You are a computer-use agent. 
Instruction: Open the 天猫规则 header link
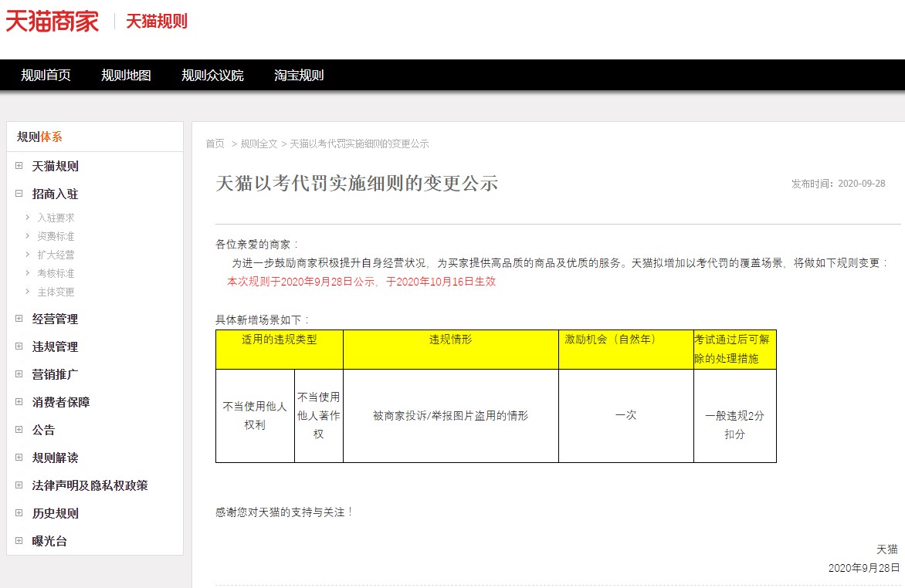pos(157,22)
